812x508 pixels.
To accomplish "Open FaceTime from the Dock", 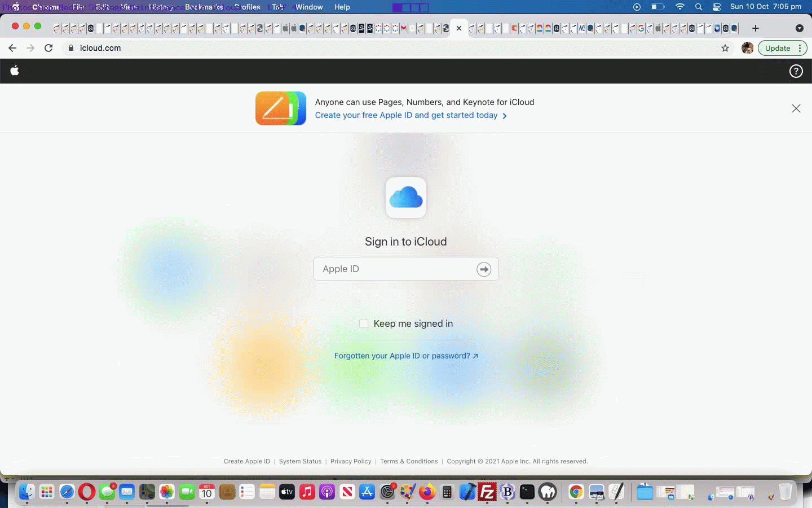I will (187, 492).
